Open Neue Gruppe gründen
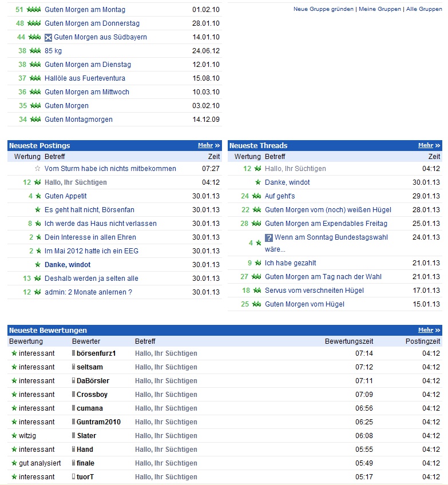The image size is (448, 485). [x=323, y=9]
